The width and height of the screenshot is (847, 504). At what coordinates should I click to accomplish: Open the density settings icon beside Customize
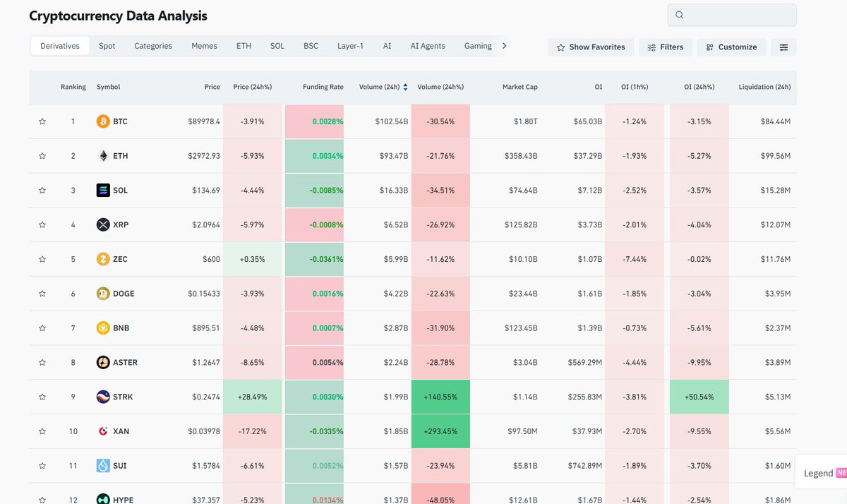coord(783,47)
